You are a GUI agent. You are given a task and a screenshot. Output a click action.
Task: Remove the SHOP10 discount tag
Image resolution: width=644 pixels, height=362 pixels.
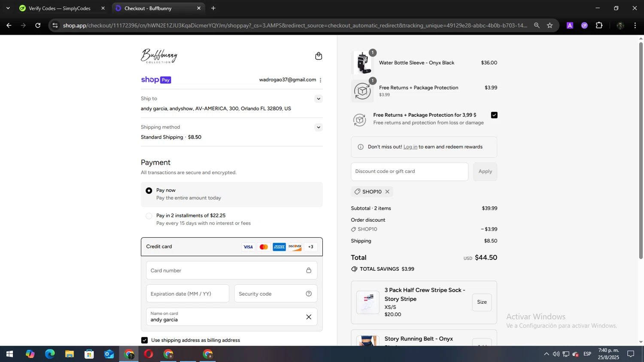point(387,192)
